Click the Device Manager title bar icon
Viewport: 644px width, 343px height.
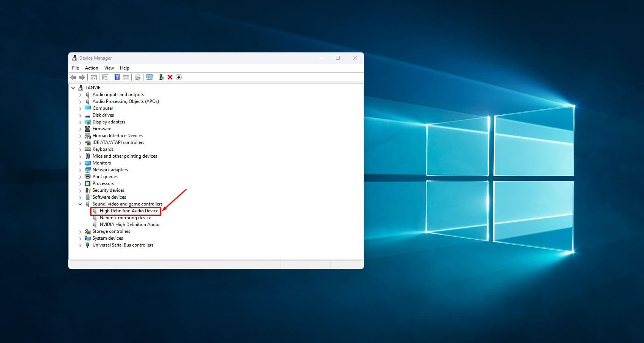(74, 58)
